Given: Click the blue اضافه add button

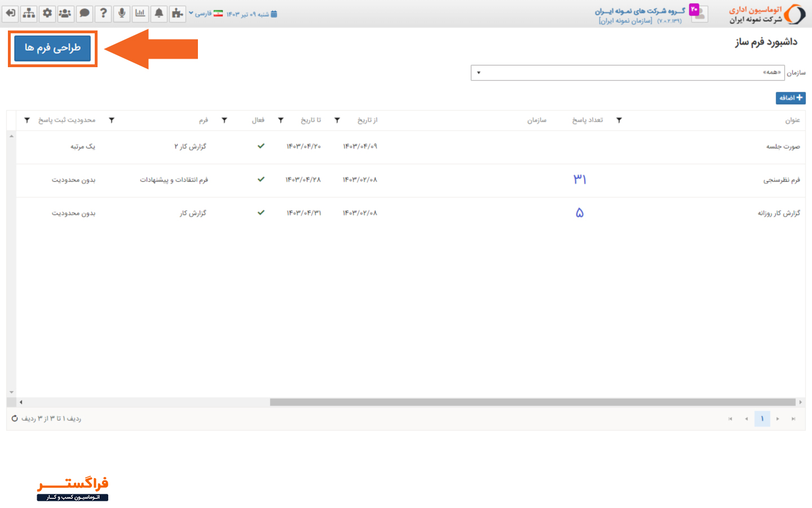Looking at the screenshot, I should pos(791,98).
